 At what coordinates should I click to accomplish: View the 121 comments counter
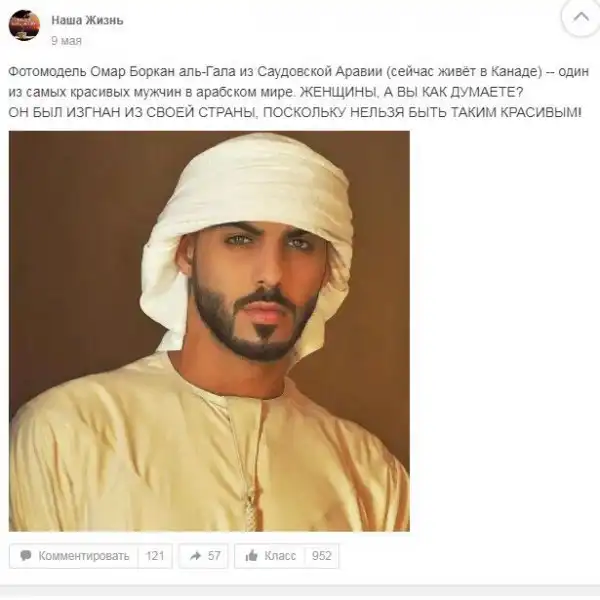coord(155,556)
